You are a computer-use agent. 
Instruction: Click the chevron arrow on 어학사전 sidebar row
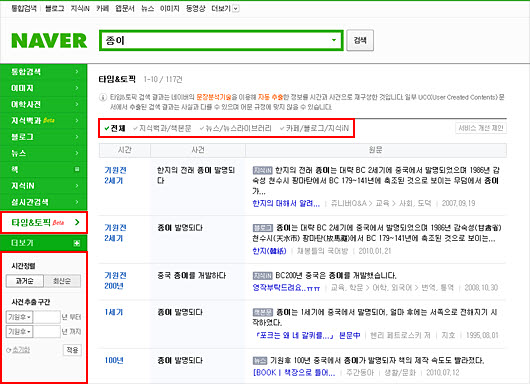pos(77,104)
